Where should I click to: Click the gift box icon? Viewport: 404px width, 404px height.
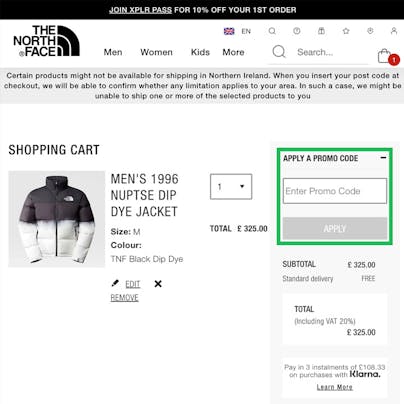(321, 31)
